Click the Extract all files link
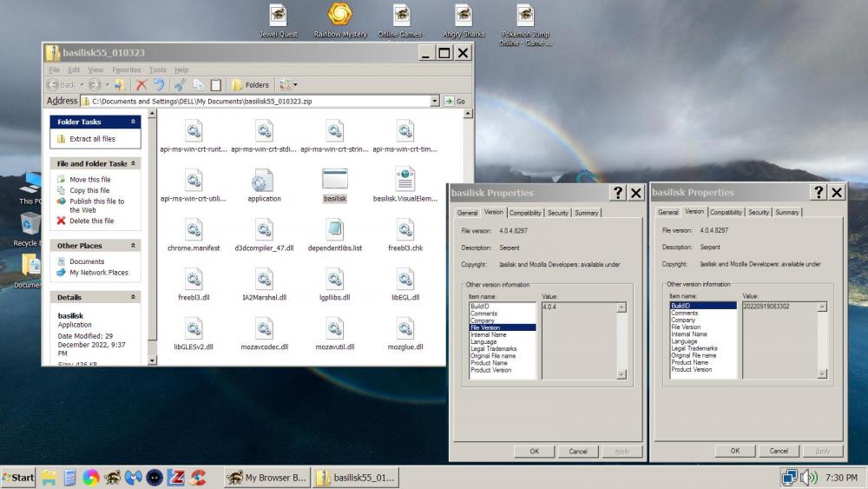Viewport: 868px width, 489px height. pos(92,139)
